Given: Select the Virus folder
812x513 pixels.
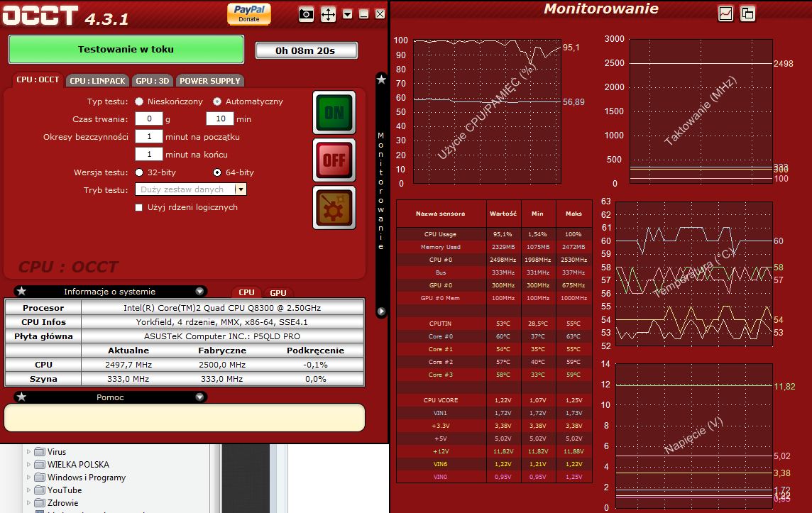Looking at the screenshot, I should coord(57,451).
